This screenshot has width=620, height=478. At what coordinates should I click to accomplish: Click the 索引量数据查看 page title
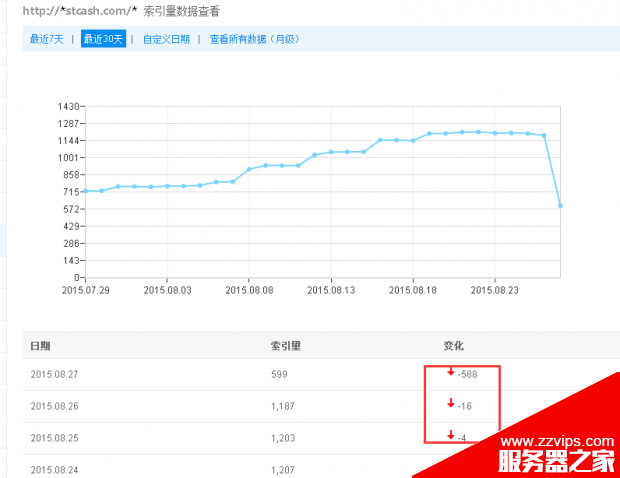pyautogui.click(x=181, y=11)
